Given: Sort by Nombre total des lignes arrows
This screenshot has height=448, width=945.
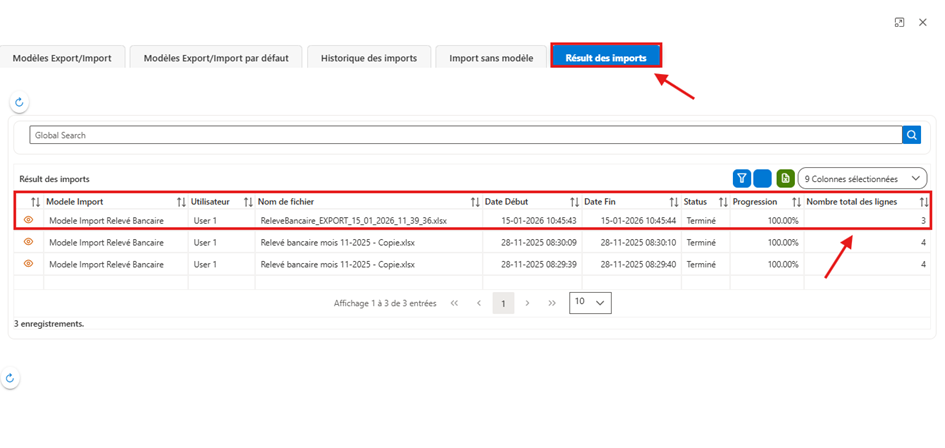Looking at the screenshot, I should click(924, 201).
